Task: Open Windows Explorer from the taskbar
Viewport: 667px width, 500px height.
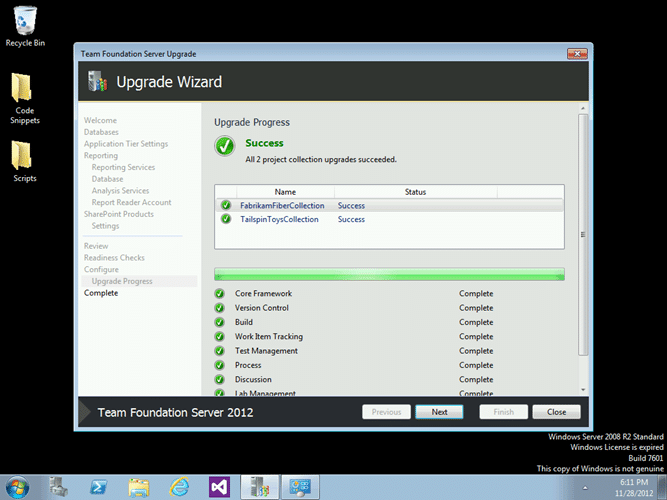Action: click(x=139, y=487)
